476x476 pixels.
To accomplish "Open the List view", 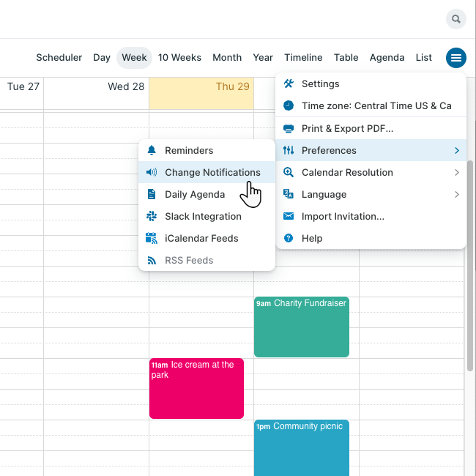I will (424, 58).
